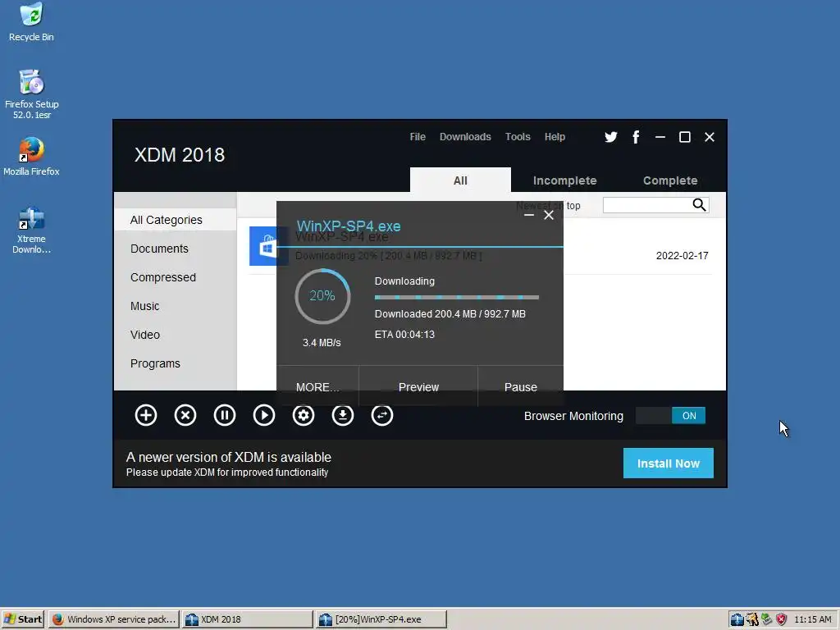This screenshot has width=840, height=630.
Task: Open the Newest on top sort dropdown
Action: 548,206
